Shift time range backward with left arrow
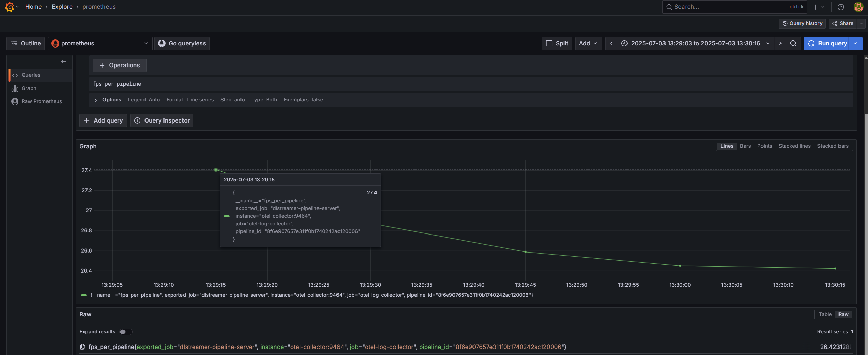Image resolution: width=868 pixels, height=355 pixels. point(611,43)
